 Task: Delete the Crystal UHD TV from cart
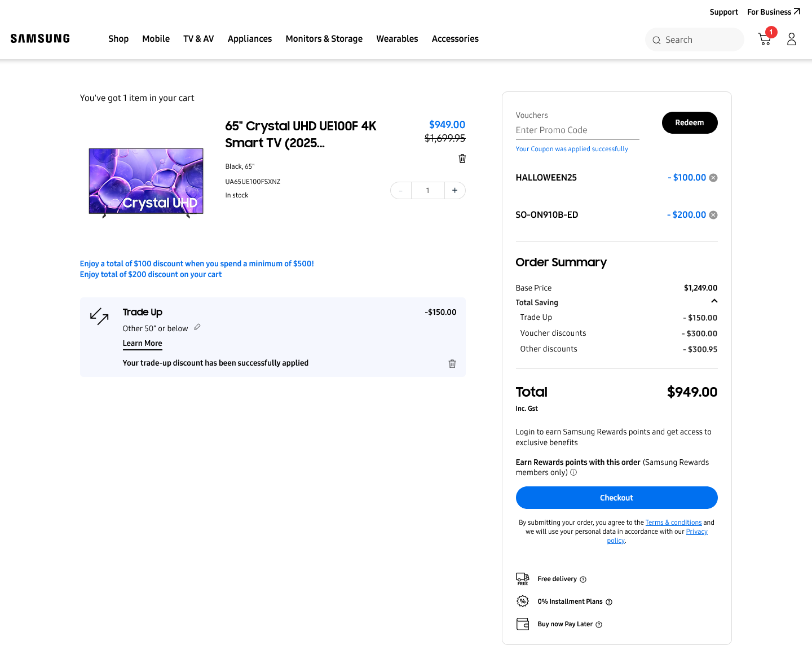pos(462,159)
